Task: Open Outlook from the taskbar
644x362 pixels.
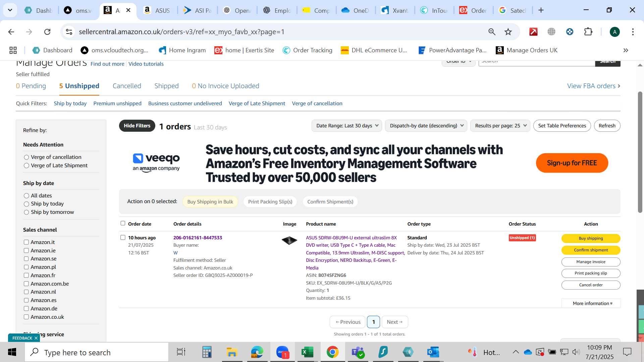Action: click(433, 352)
